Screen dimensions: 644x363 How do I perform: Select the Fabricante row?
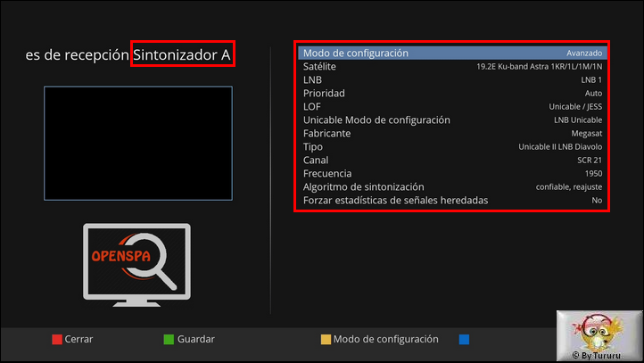[x=452, y=134]
